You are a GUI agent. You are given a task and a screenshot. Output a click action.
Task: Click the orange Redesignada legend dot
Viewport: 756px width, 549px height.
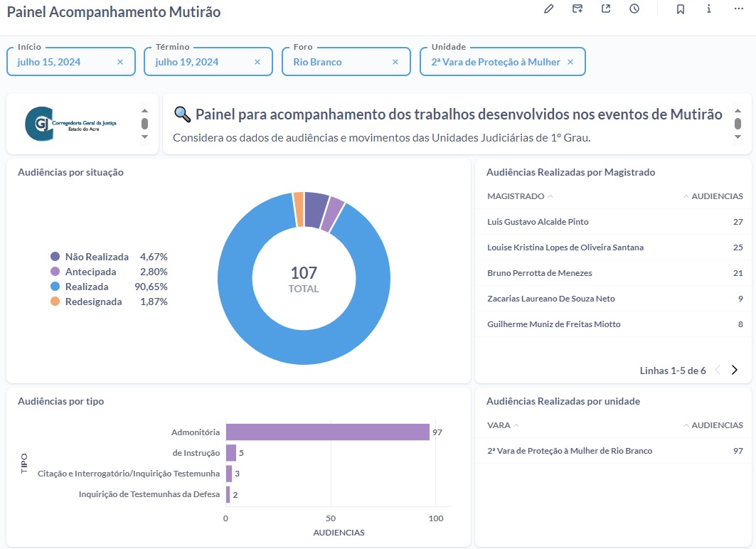point(55,302)
